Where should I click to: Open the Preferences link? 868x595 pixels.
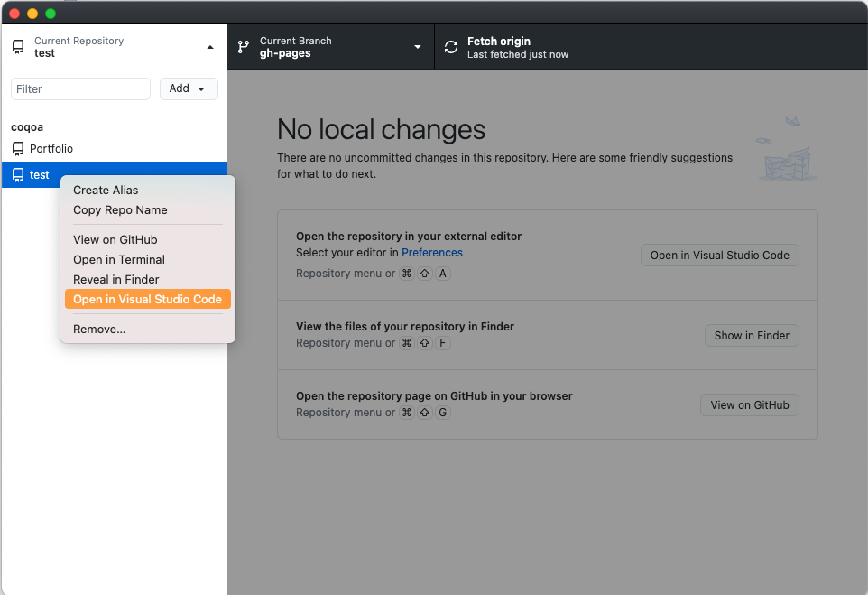click(432, 253)
